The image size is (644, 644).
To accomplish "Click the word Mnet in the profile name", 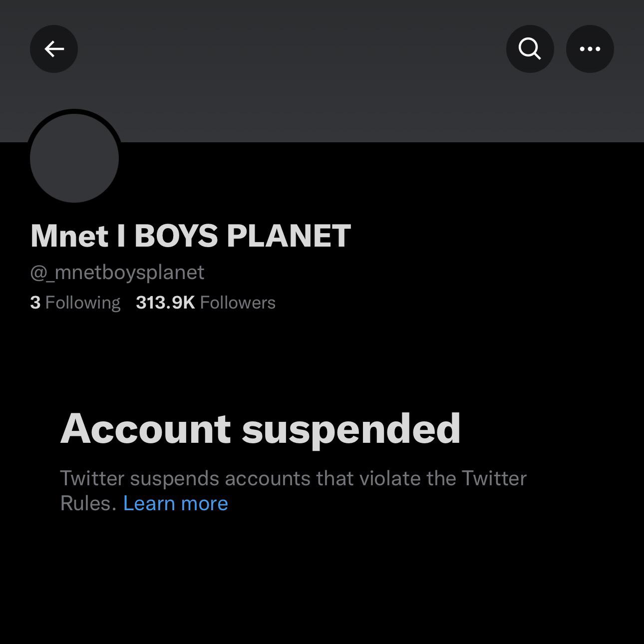I will tap(69, 235).
